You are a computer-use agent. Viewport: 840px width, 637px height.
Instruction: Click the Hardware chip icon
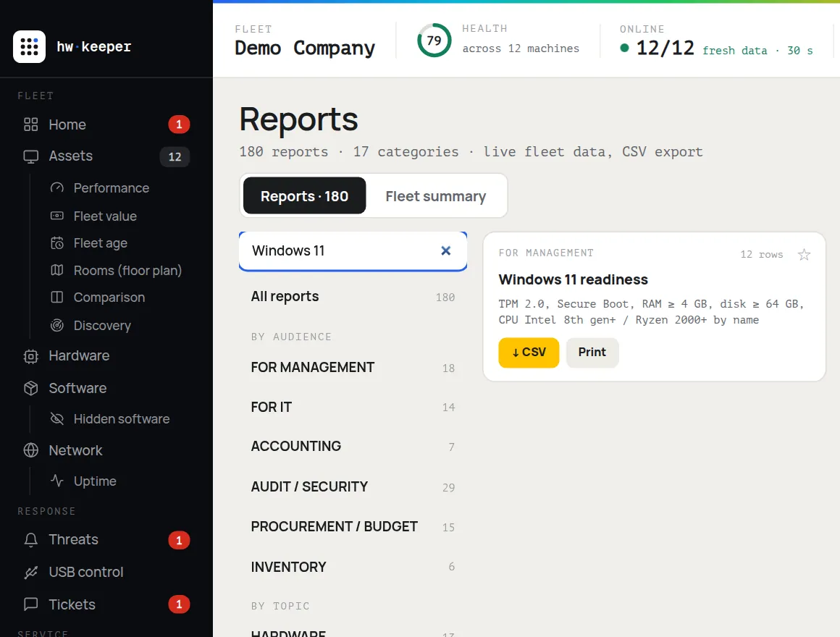[x=31, y=357]
